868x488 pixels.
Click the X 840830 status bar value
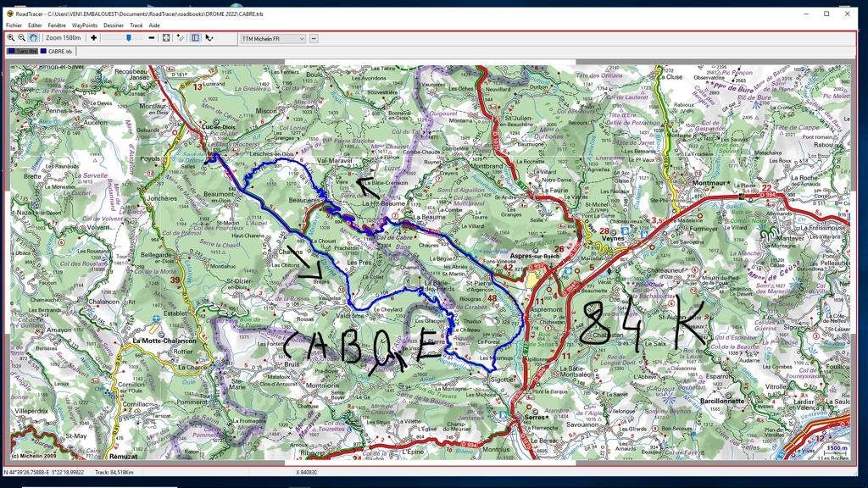click(306, 473)
